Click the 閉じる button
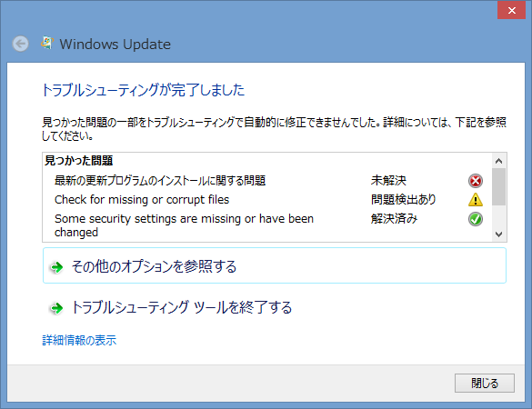This screenshot has width=532, height=409. point(485,384)
